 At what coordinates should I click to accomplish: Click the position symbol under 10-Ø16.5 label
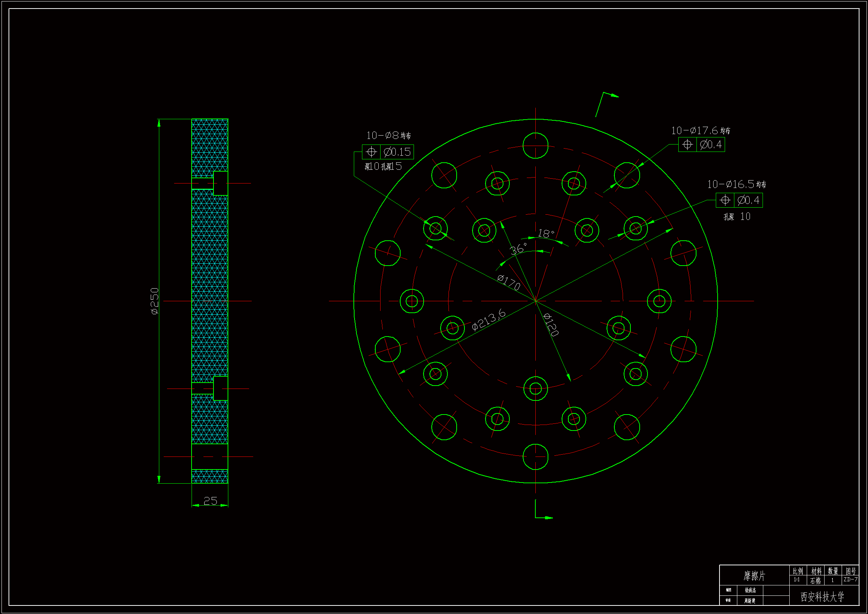pos(725,200)
